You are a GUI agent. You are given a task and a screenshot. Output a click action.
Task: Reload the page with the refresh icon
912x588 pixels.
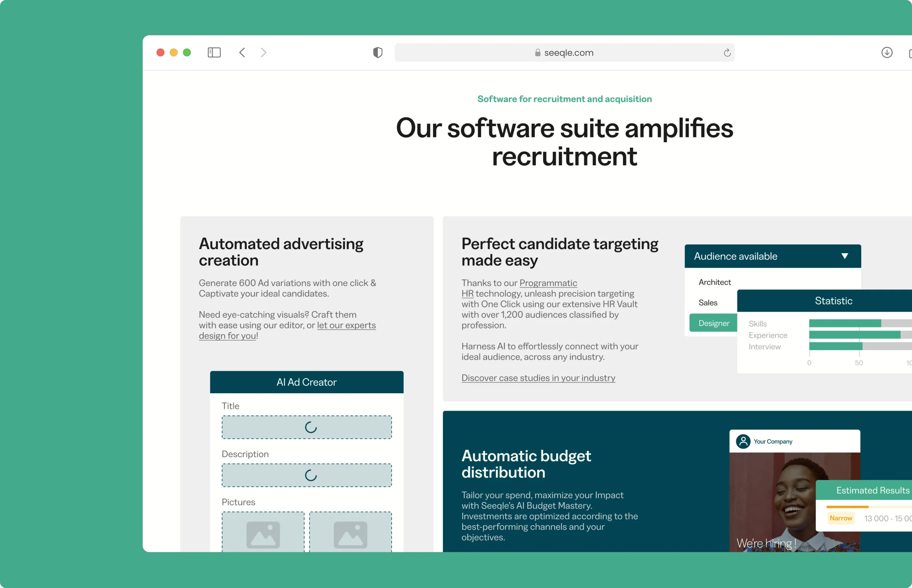pos(727,53)
